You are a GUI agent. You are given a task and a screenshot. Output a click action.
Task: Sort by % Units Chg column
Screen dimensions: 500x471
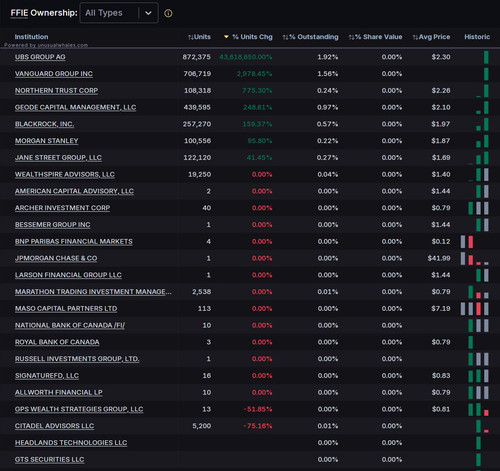pos(248,37)
